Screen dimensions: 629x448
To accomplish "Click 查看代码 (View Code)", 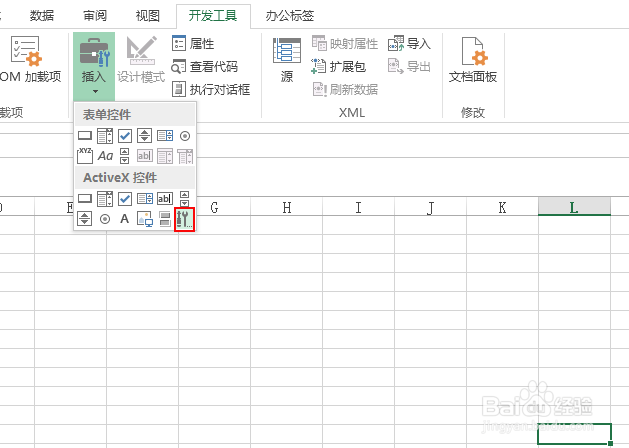I will pos(205,67).
